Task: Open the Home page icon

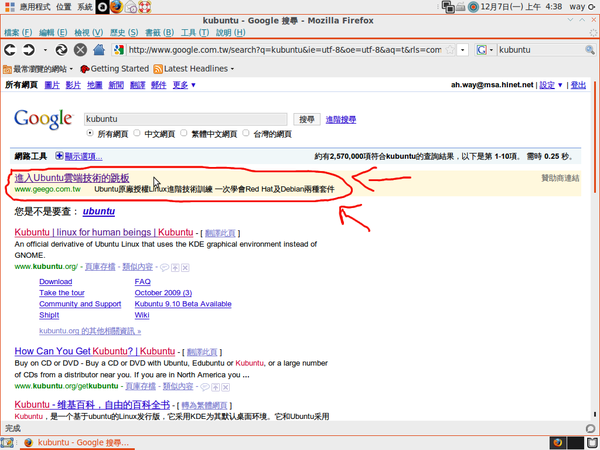Action: click(99, 50)
